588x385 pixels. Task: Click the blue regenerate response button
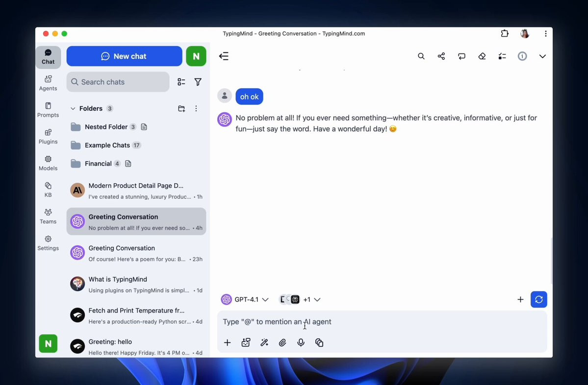539,300
